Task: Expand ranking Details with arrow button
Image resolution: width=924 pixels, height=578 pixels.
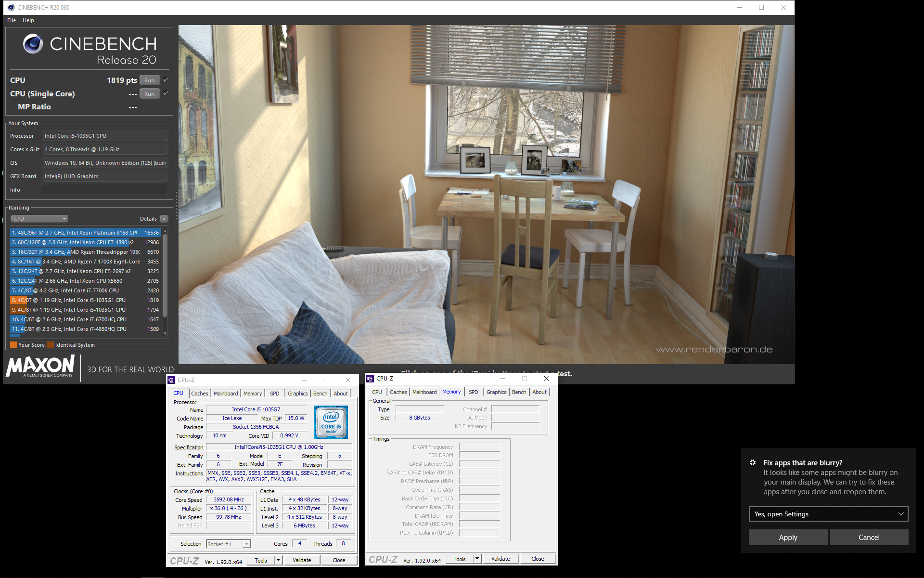Action: pyautogui.click(x=164, y=219)
